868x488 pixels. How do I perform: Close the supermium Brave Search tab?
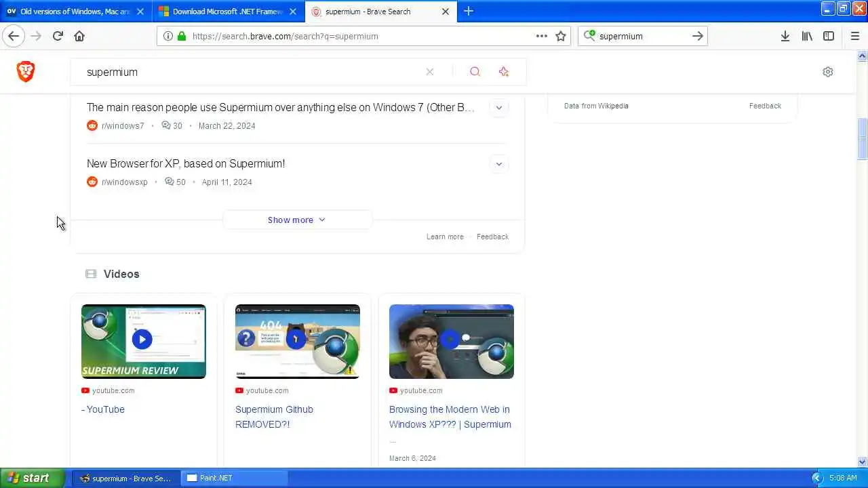(446, 12)
